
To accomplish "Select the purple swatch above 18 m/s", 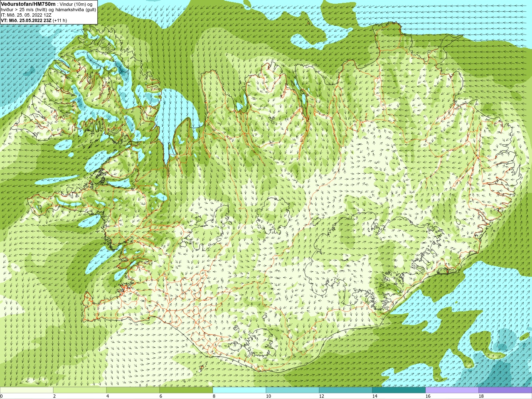I will pos(505,390).
